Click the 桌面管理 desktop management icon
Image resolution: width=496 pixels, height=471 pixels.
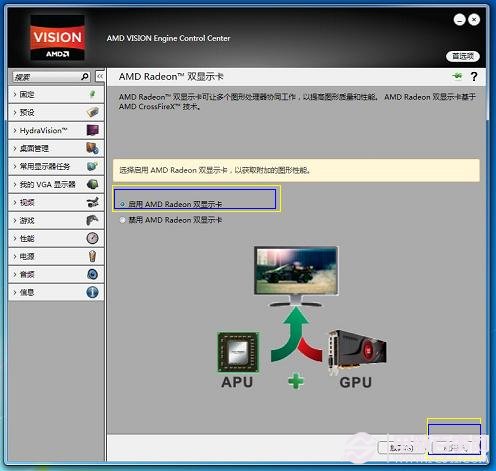click(x=92, y=148)
